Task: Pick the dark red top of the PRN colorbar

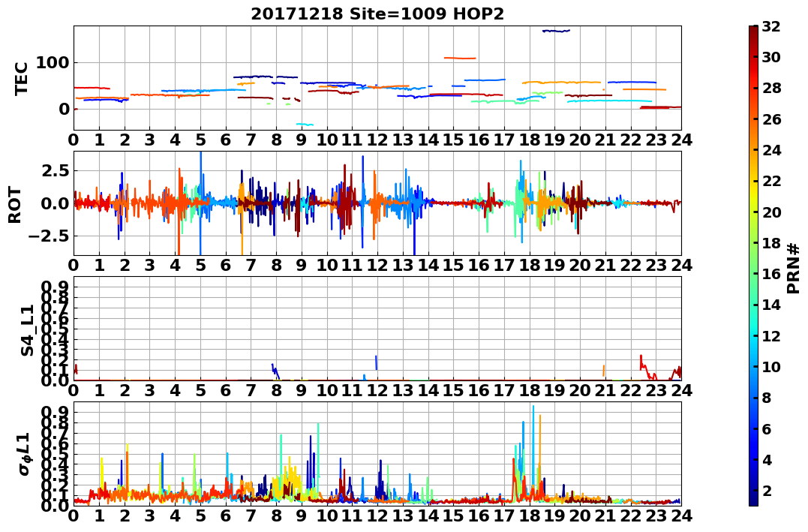Action: [753, 31]
